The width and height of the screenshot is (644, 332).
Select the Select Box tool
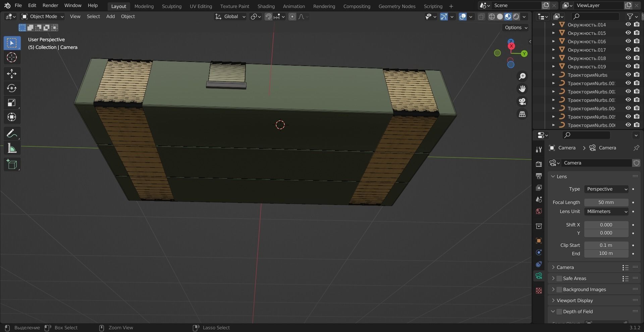pyautogui.click(x=12, y=43)
